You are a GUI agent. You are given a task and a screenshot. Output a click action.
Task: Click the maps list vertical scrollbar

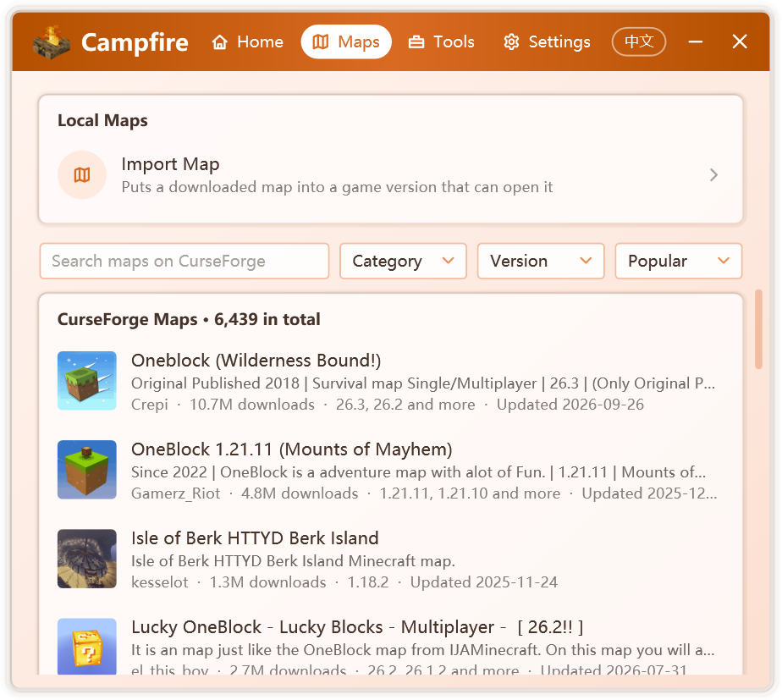758,329
